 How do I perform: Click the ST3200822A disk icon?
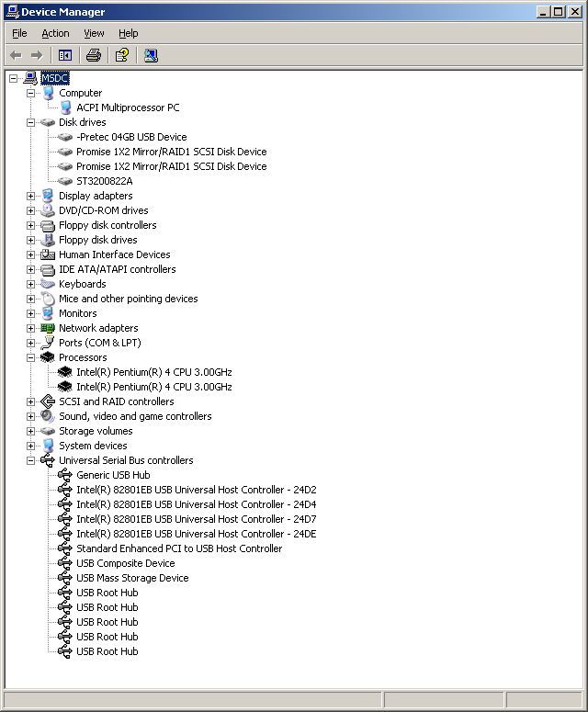[x=65, y=181]
